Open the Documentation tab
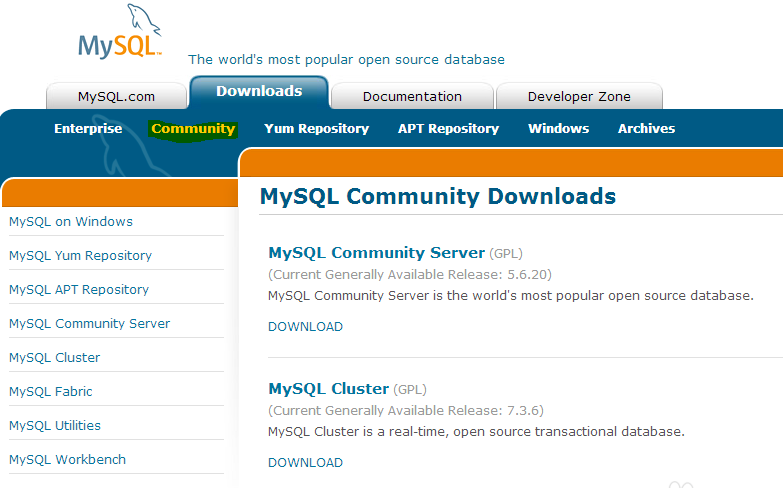 pyautogui.click(x=412, y=96)
